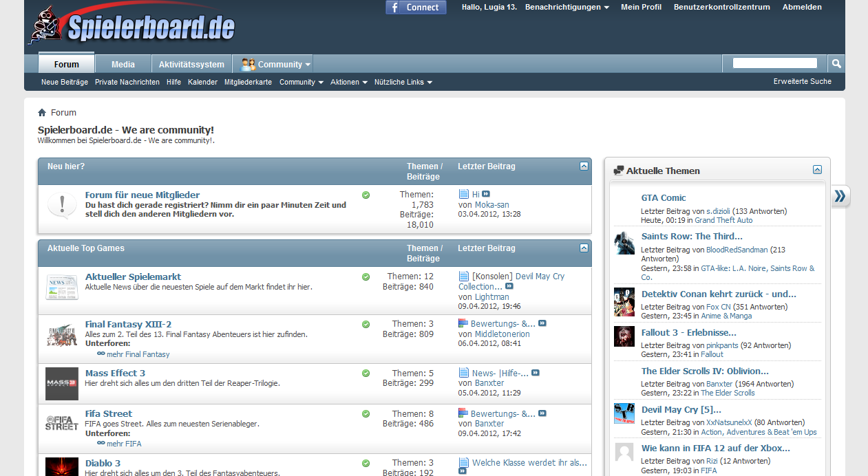
Task: Open the Benachrichtigungen dropdown
Action: pos(567,7)
